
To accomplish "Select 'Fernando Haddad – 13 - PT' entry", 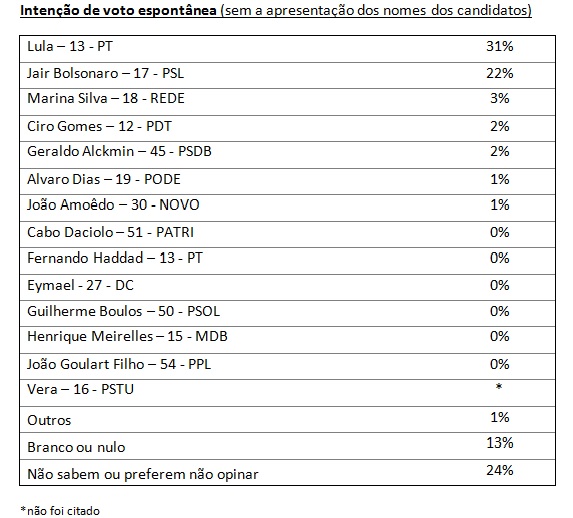I will [x=115, y=258].
